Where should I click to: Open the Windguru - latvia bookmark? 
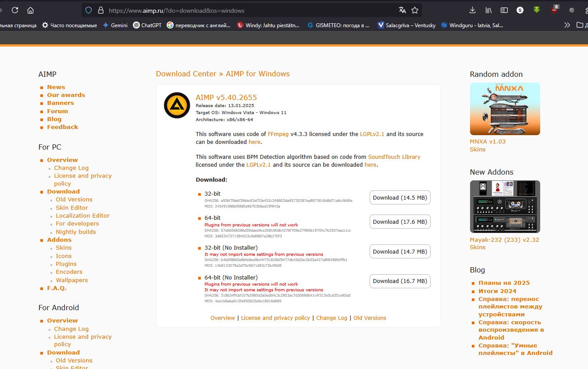tap(472, 25)
